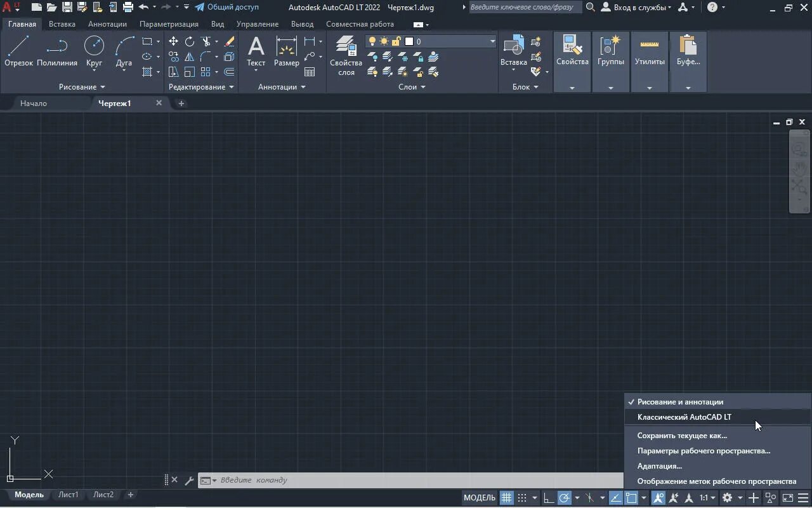Click the Rectangle tool icon
The image size is (812, 508).
(147, 41)
